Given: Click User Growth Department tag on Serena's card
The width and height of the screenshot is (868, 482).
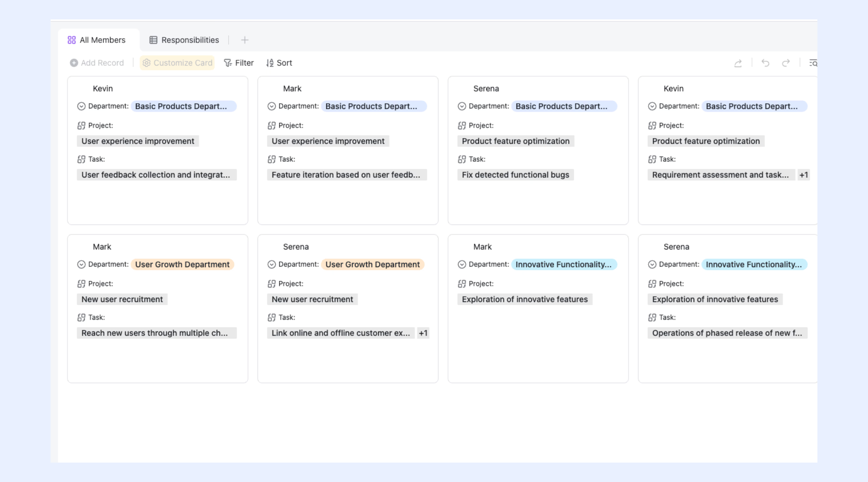Looking at the screenshot, I should click(373, 265).
